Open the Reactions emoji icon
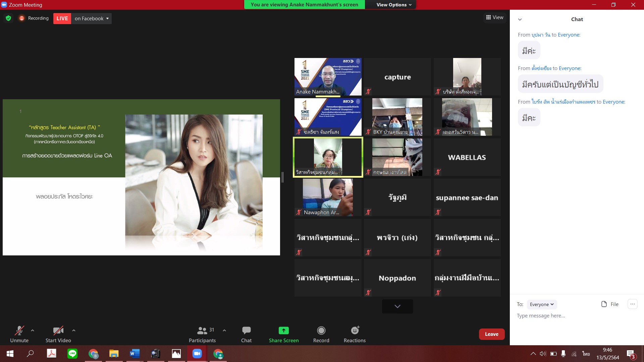 355,330
